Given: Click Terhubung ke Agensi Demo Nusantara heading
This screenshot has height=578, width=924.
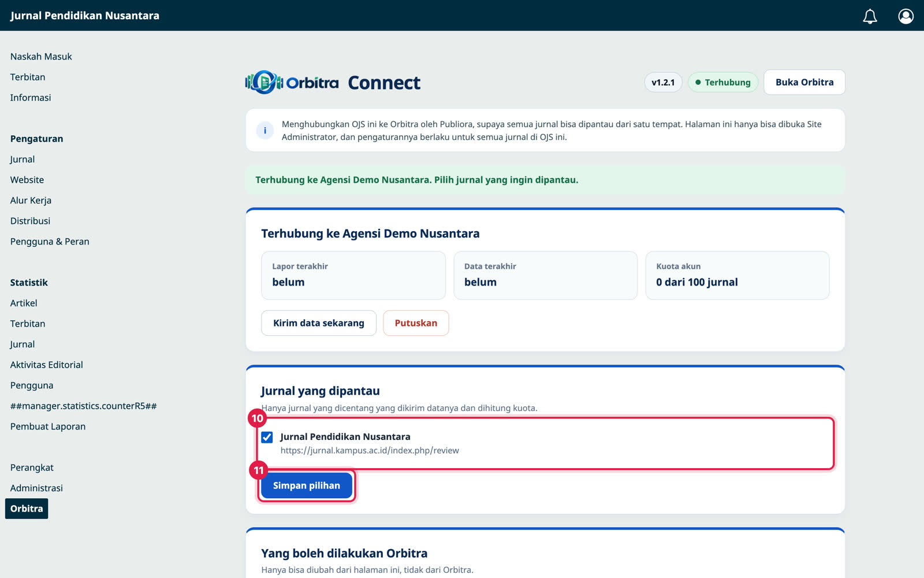Looking at the screenshot, I should (x=370, y=234).
